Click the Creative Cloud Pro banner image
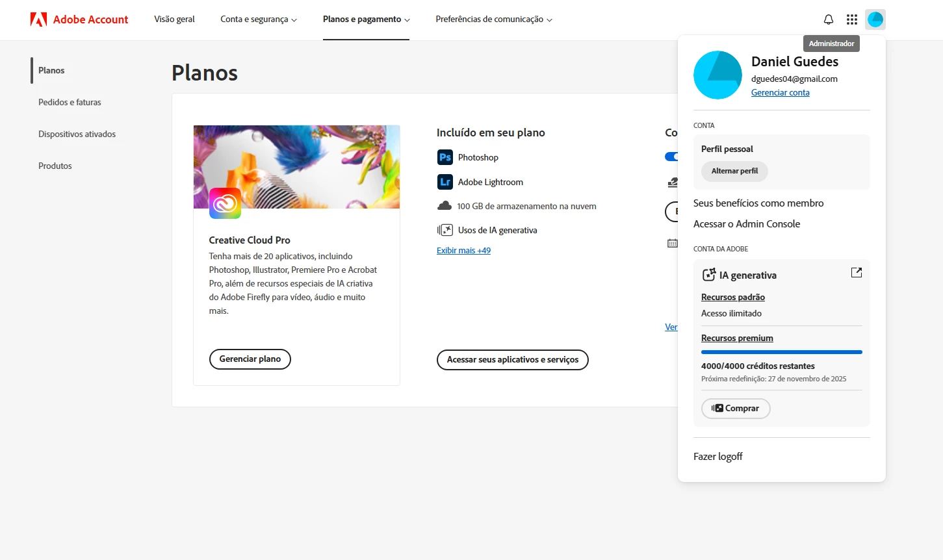The image size is (943, 560). click(x=296, y=167)
